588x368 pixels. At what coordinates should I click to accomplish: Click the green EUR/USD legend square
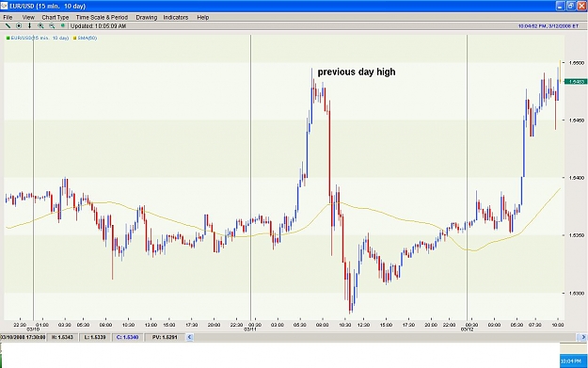click(x=8, y=39)
